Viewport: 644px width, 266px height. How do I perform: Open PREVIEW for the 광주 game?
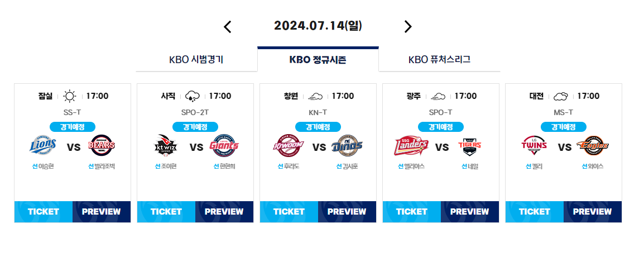(470, 212)
